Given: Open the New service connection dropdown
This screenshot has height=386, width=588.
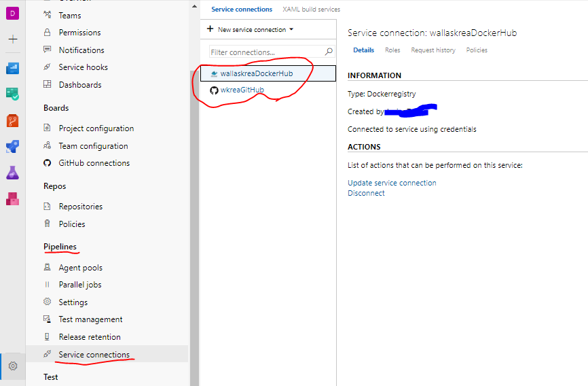Looking at the screenshot, I should click(x=250, y=29).
